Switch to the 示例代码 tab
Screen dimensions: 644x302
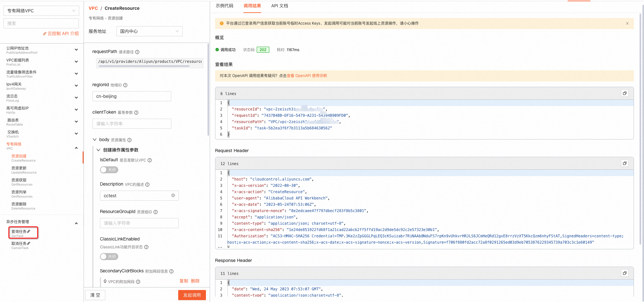pos(225,6)
